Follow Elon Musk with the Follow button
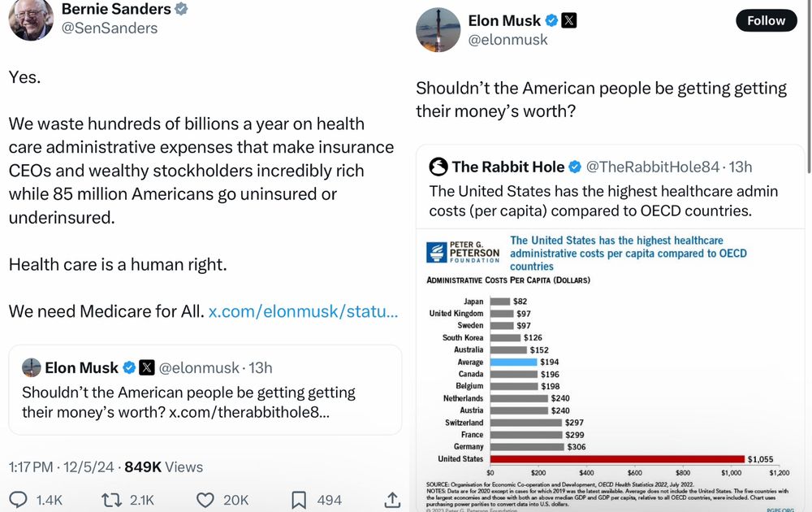 (766, 20)
